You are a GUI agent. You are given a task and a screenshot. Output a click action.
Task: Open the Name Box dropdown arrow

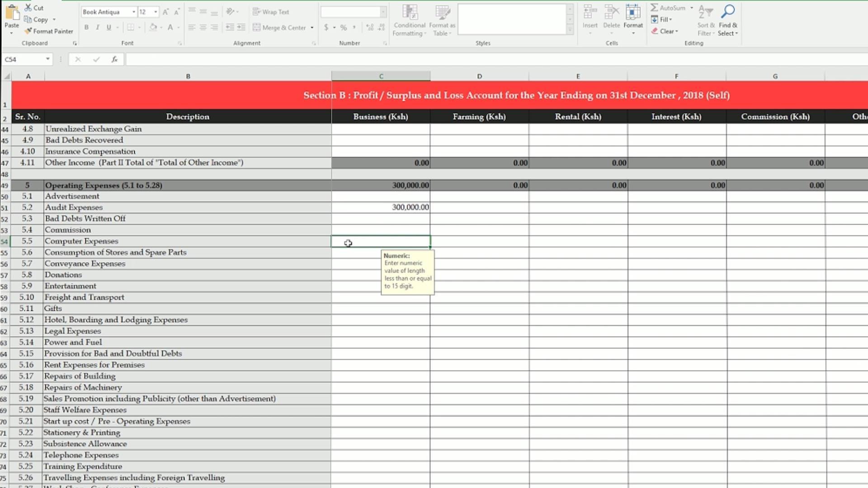pyautogui.click(x=47, y=59)
